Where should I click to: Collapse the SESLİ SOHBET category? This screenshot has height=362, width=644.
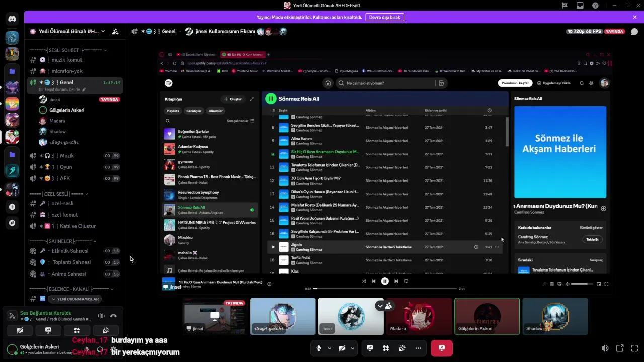tap(67, 50)
